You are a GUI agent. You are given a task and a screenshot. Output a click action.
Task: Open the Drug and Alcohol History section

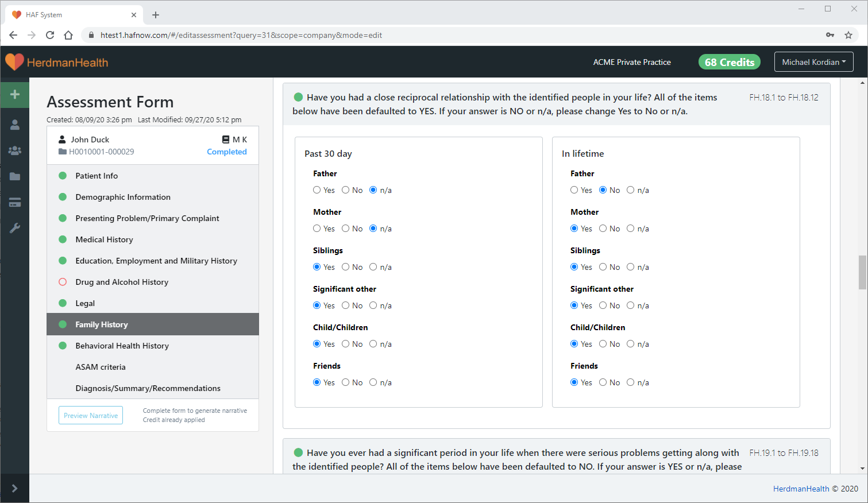click(x=122, y=282)
